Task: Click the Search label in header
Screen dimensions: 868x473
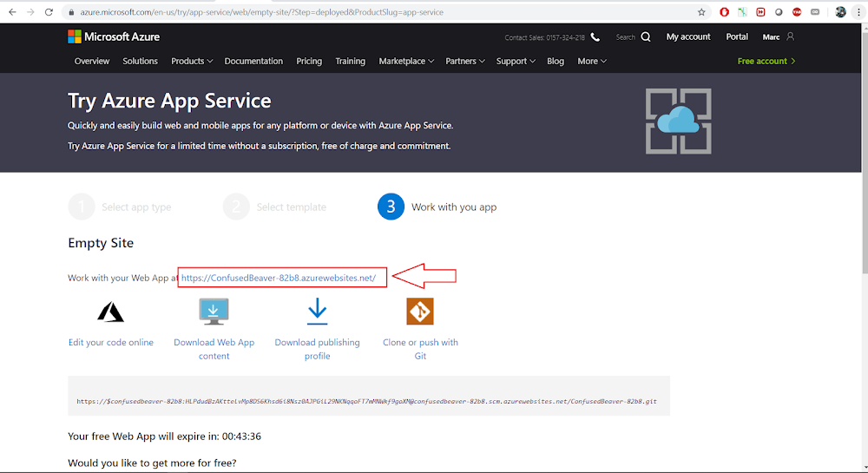Action: coord(626,37)
